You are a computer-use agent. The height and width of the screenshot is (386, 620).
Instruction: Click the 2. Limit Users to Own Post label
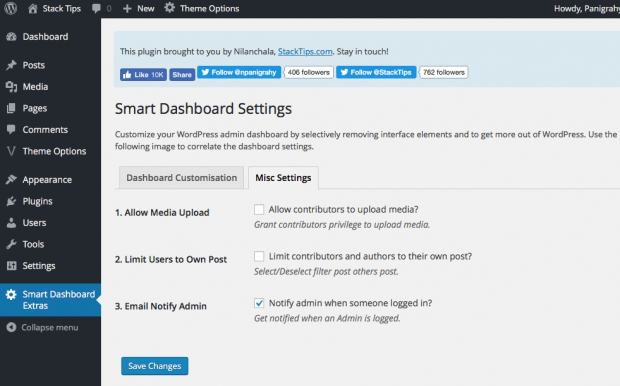coord(171,259)
